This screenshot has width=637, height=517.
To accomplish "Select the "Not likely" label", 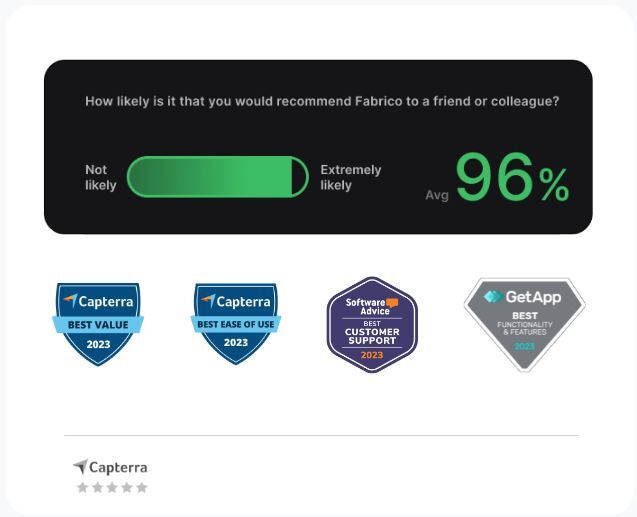I will tap(100, 177).
